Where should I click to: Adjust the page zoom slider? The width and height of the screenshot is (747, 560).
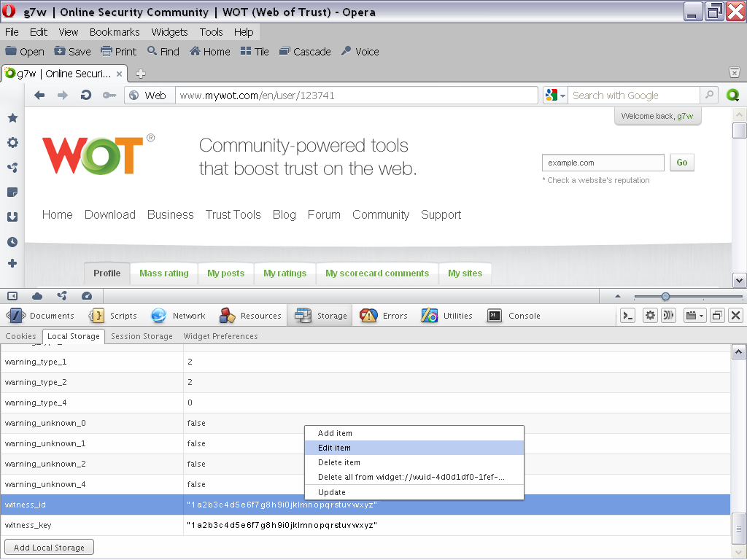[x=665, y=297]
